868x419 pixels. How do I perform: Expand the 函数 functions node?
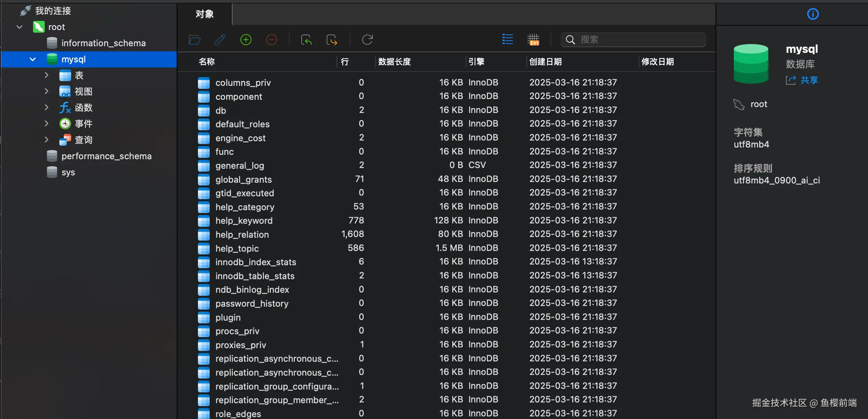pyautogui.click(x=47, y=108)
